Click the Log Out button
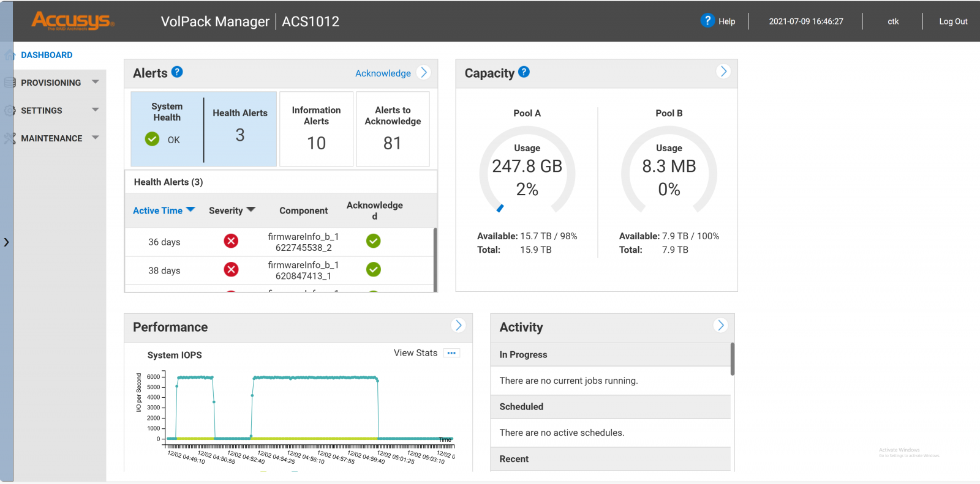 (x=953, y=21)
